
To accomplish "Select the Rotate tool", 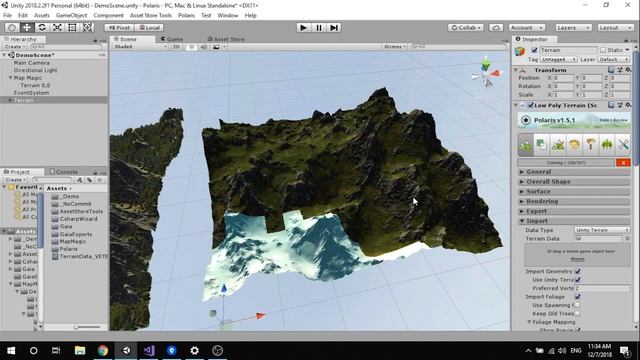I will pos(42,27).
